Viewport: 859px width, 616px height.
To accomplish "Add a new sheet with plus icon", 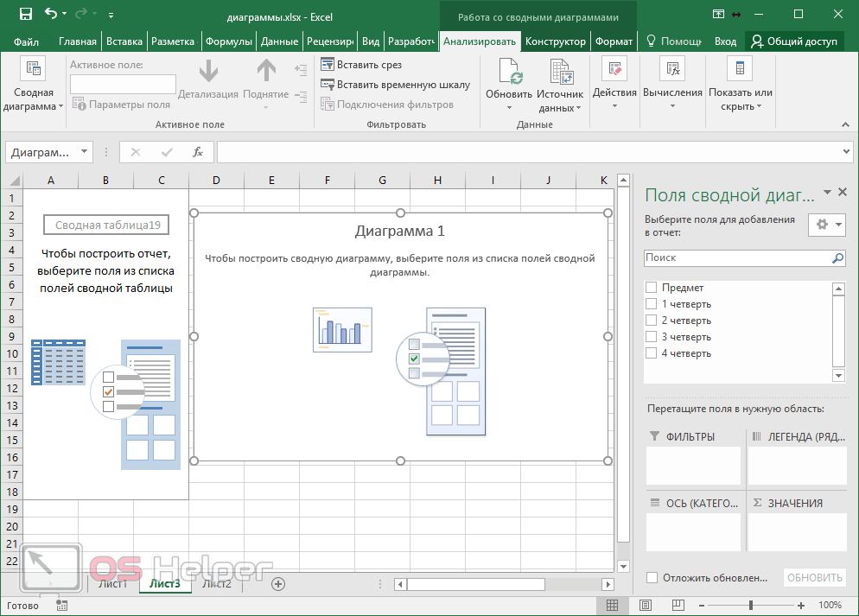I will click(278, 584).
